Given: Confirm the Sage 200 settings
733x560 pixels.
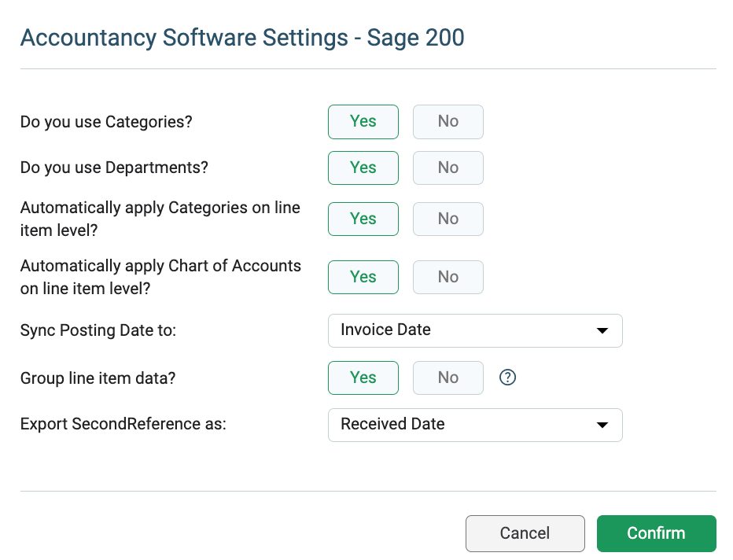Looking at the screenshot, I should pyautogui.click(x=657, y=533).
